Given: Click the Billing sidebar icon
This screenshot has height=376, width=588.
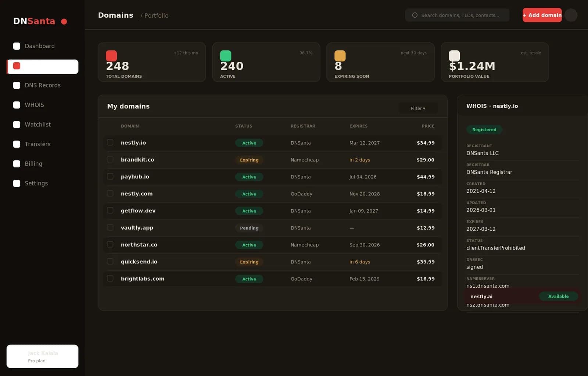Looking at the screenshot, I should coord(17,164).
